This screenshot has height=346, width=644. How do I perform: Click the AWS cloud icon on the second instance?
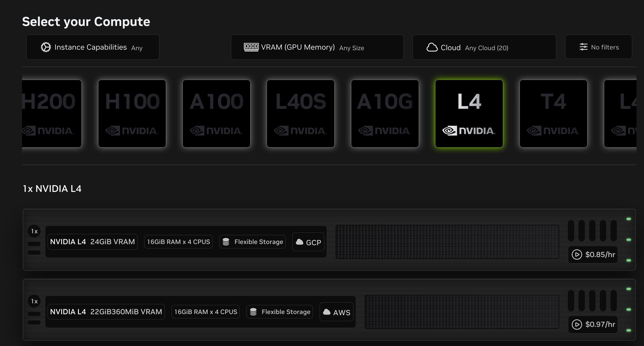[x=327, y=312]
